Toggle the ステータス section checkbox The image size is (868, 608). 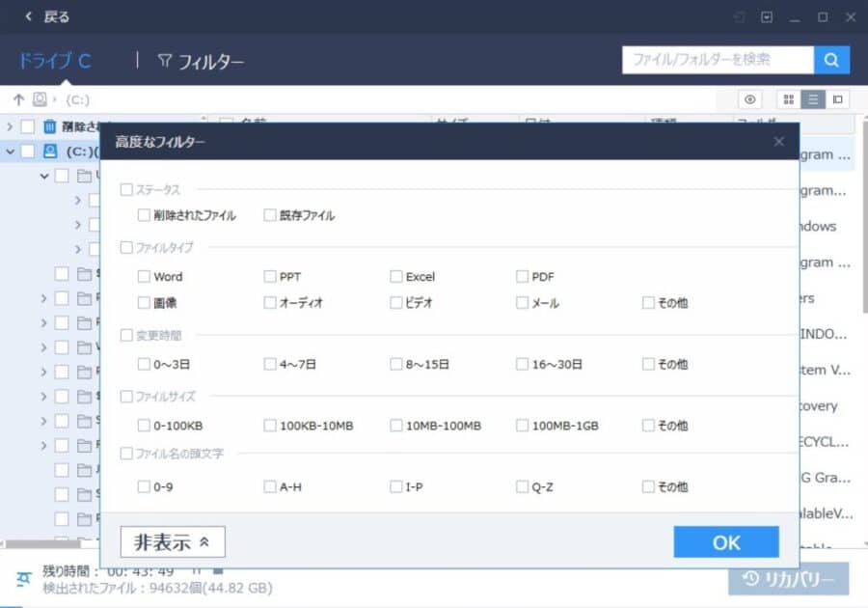[x=126, y=190]
